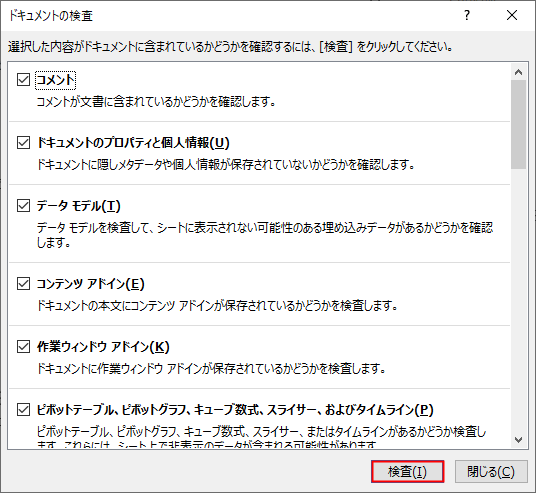Click the コンテンツ アドイン(E) label
The width and height of the screenshot is (536, 493).
(91, 284)
